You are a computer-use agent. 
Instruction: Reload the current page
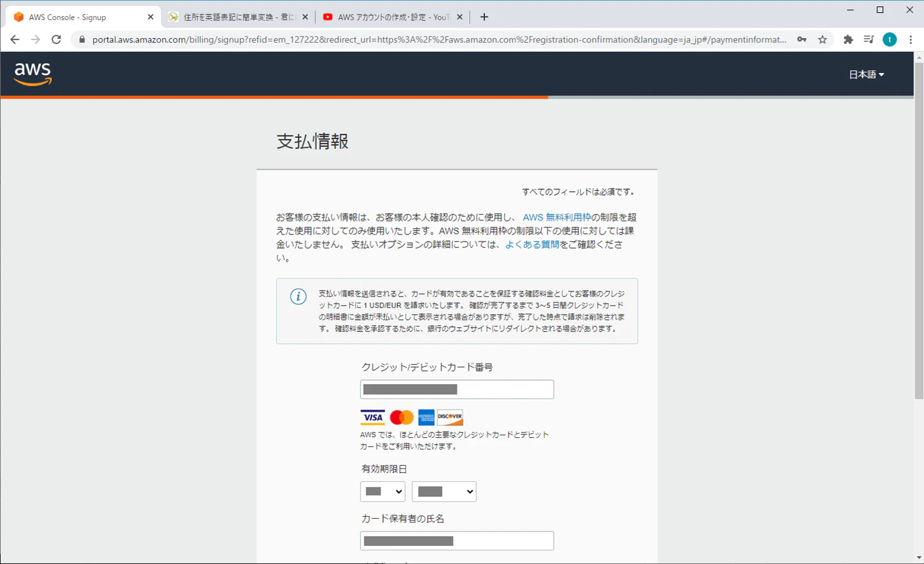(x=56, y=39)
